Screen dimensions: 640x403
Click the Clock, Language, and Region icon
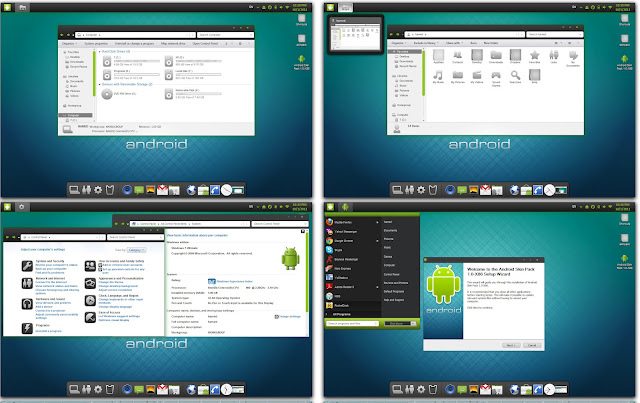coord(90,300)
